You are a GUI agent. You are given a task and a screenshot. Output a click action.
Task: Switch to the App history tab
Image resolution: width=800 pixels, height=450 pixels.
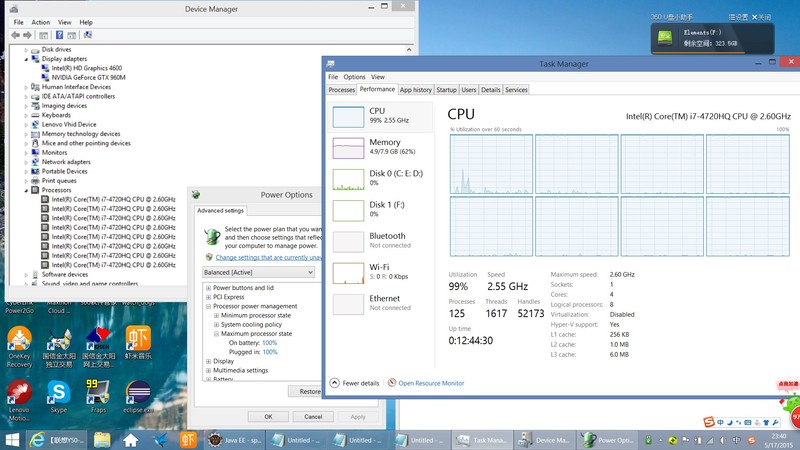coord(415,90)
